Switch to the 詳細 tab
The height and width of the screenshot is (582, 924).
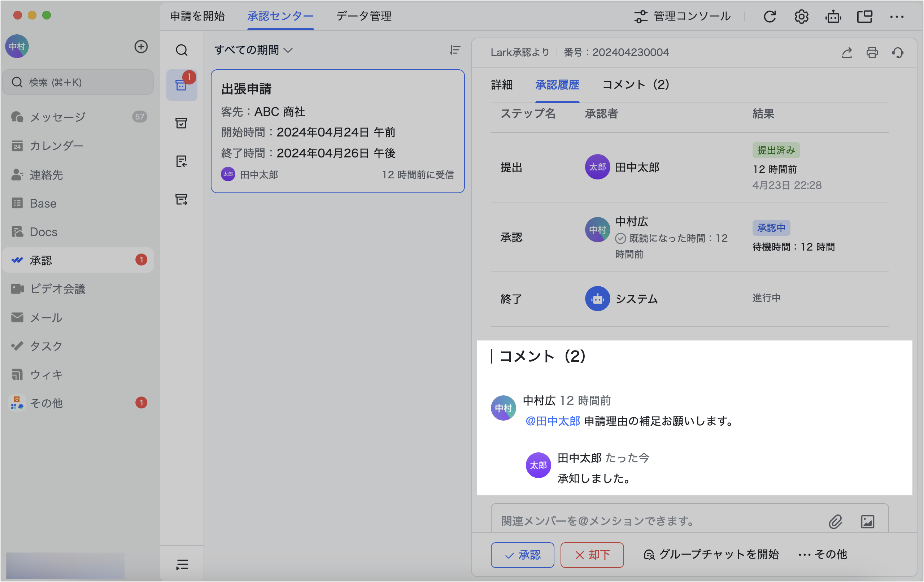pos(502,85)
